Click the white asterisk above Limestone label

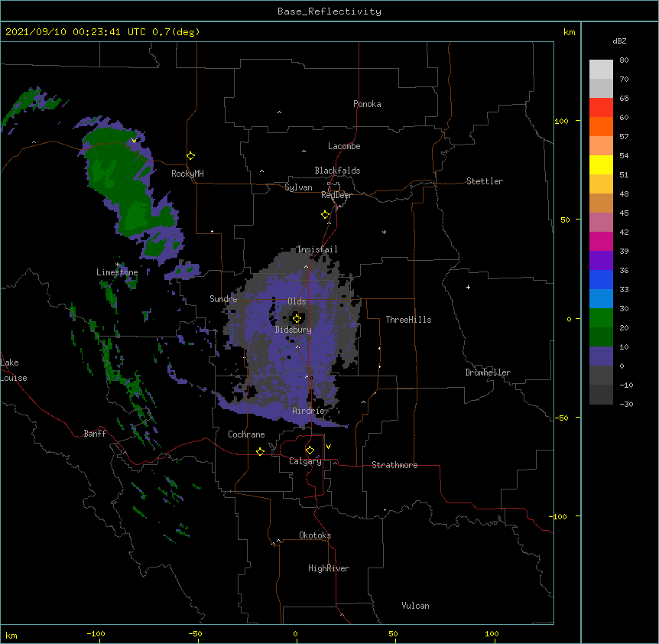click(117, 265)
